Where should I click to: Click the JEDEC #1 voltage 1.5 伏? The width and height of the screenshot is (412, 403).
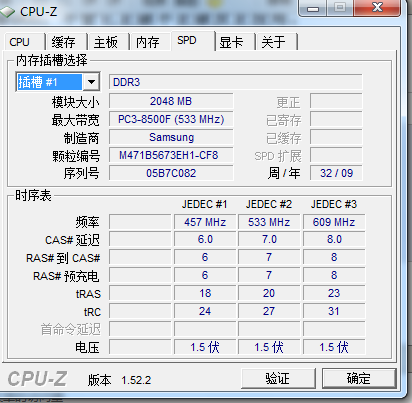[205, 347]
